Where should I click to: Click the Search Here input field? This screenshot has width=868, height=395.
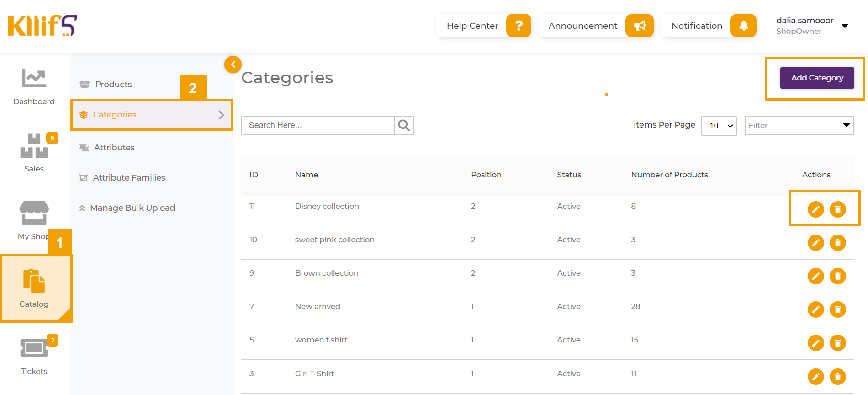pos(318,125)
